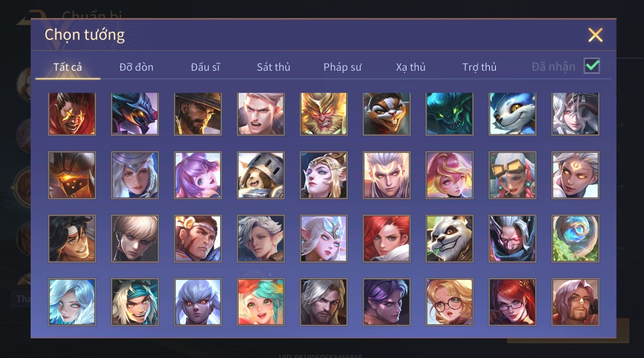This screenshot has width=644, height=358.
Task: Show the Pháp sư hero list
Action: pyautogui.click(x=342, y=67)
